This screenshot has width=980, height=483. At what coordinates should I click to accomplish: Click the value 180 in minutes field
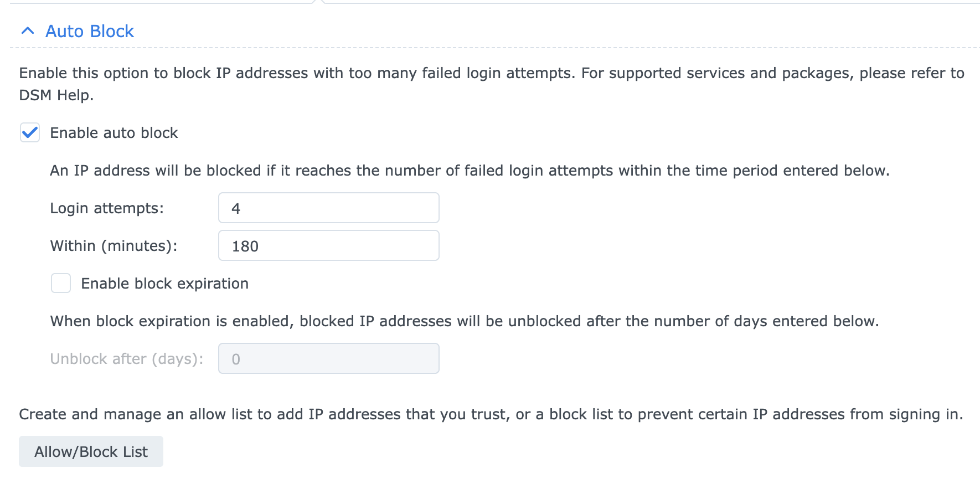point(245,246)
